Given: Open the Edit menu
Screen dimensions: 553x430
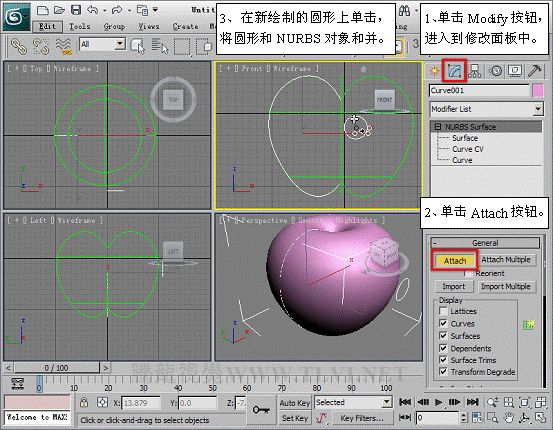Looking at the screenshot, I should (47, 26).
